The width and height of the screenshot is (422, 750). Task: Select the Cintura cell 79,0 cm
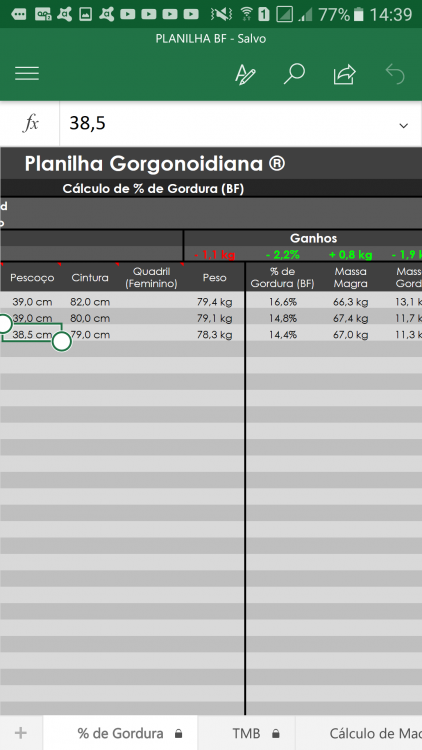(x=90, y=335)
